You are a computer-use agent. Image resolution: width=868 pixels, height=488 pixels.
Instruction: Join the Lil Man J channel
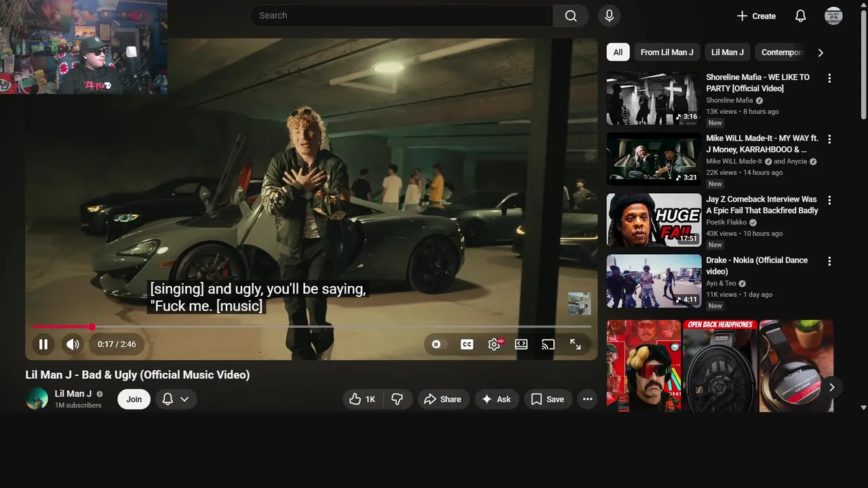click(134, 399)
